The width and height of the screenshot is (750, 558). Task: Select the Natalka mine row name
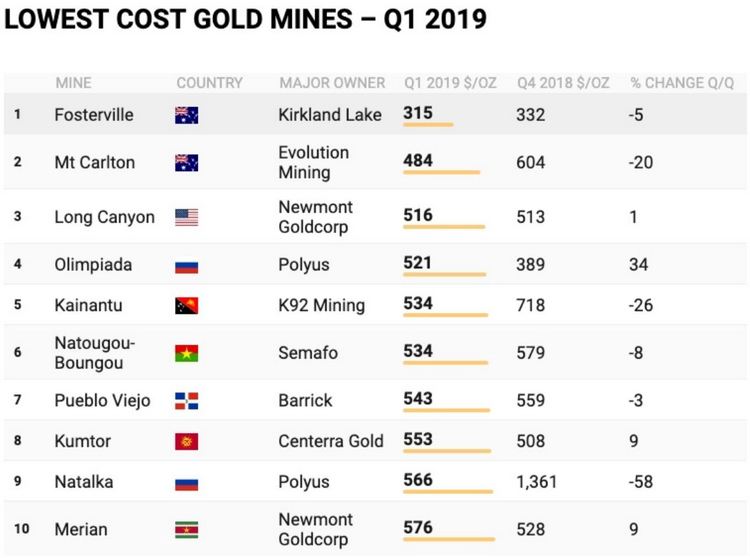[x=84, y=481]
